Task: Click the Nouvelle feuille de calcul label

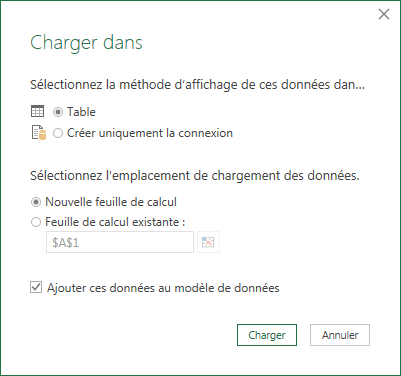Action: point(111,202)
